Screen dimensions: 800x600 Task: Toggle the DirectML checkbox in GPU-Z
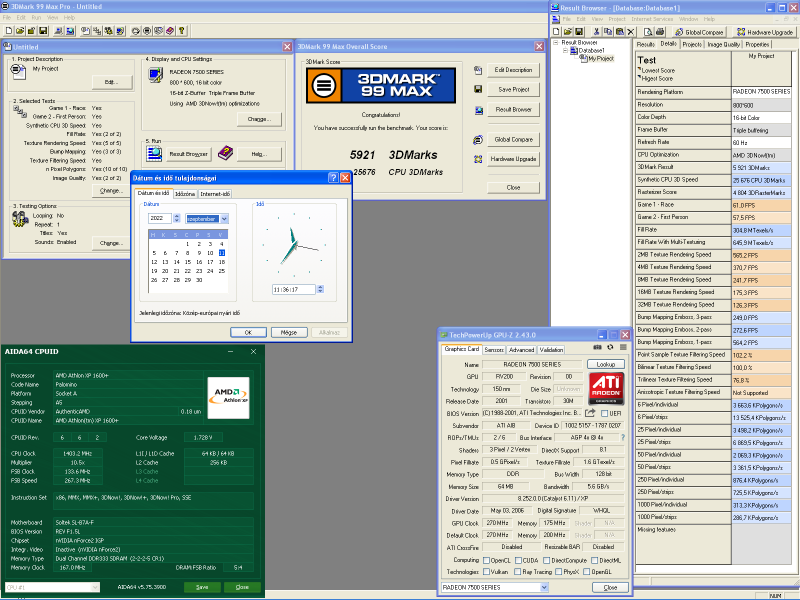(x=594, y=560)
